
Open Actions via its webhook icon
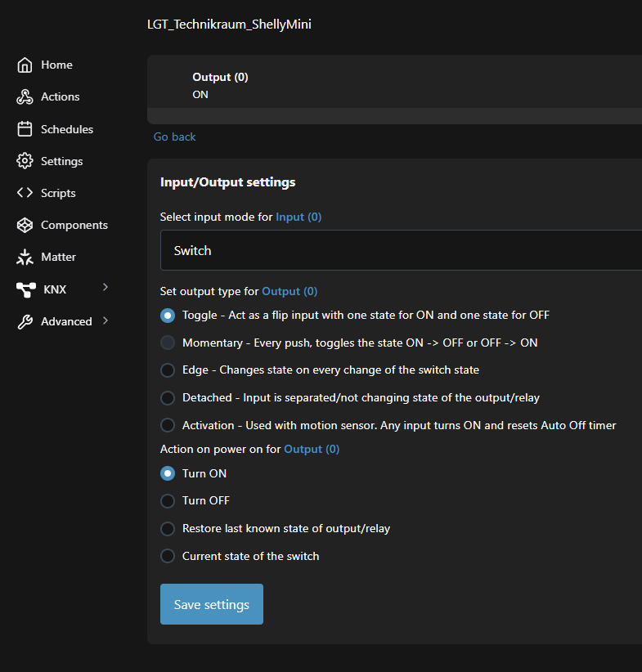tap(25, 97)
